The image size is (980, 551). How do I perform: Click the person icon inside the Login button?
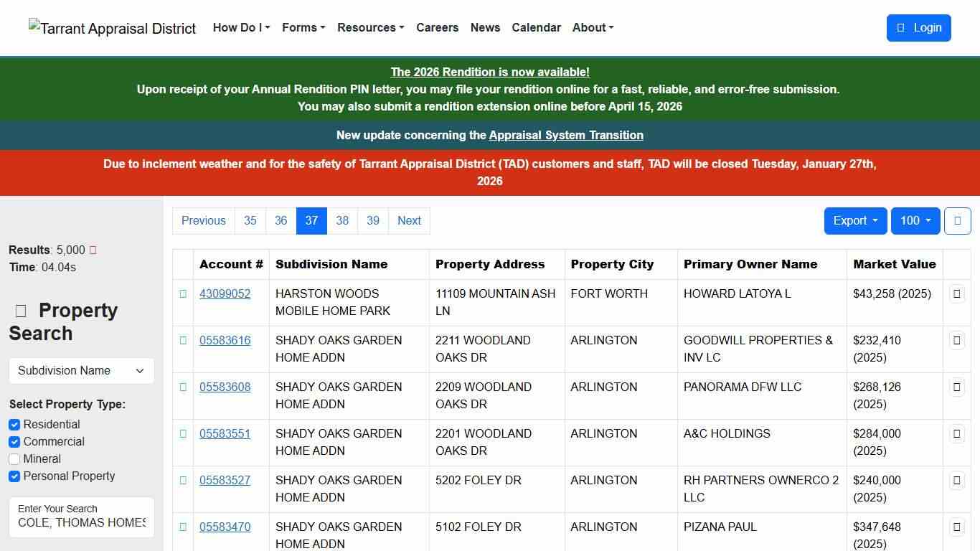click(902, 27)
